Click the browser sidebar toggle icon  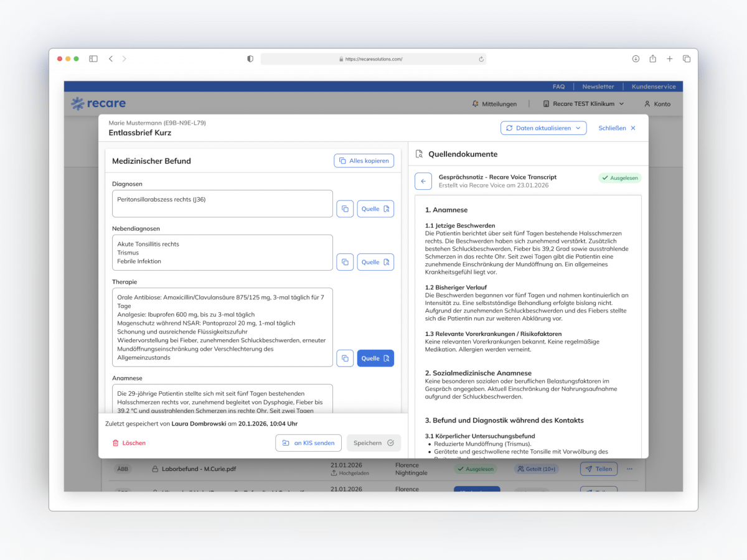(x=93, y=58)
